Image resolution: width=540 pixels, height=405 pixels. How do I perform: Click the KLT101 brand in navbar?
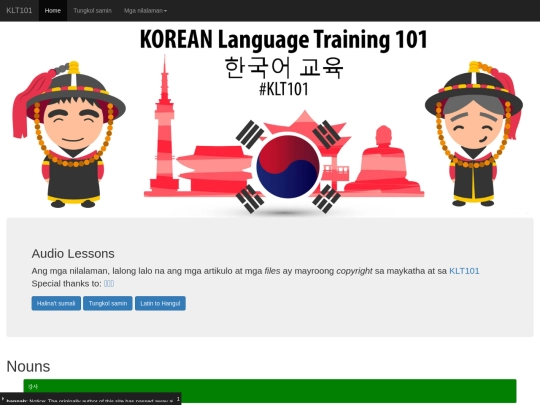(19, 10)
